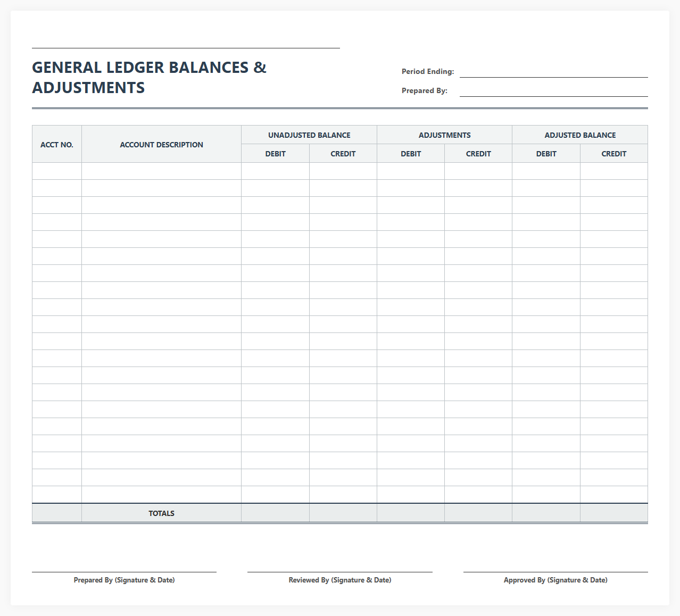The image size is (680, 616).
Task: Click CREDIT under Adjustments
Action: tap(478, 154)
